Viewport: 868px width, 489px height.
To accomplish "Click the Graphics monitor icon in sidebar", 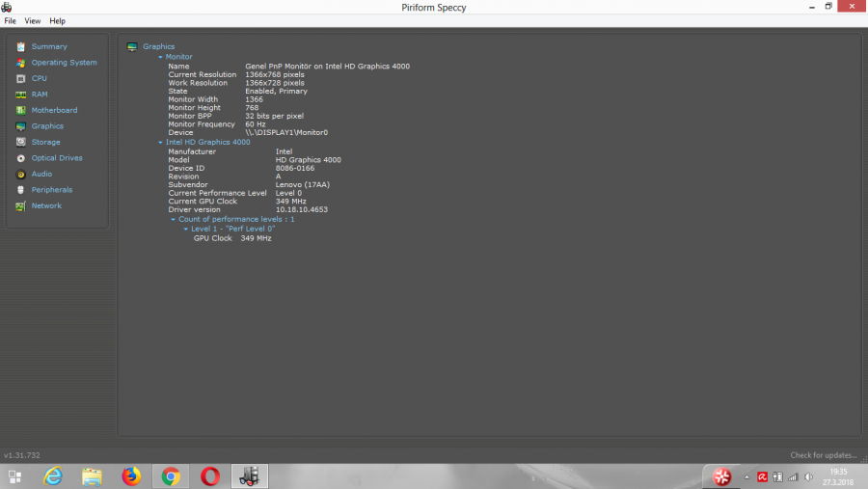I will click(20, 126).
